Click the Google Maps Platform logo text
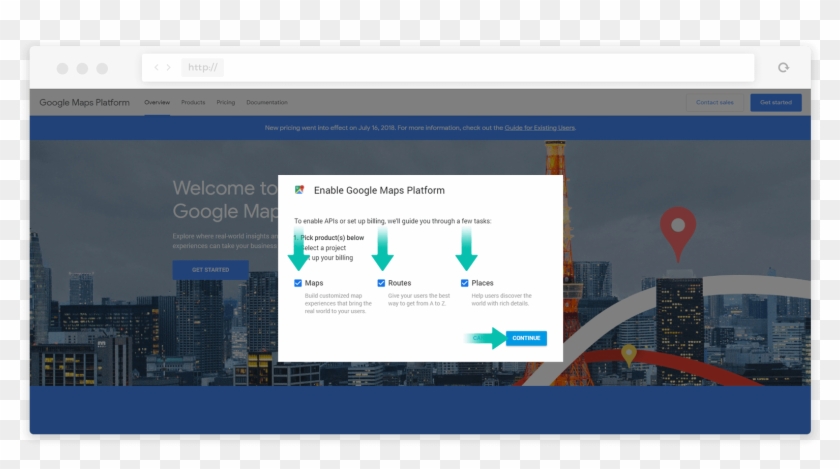 (x=85, y=102)
